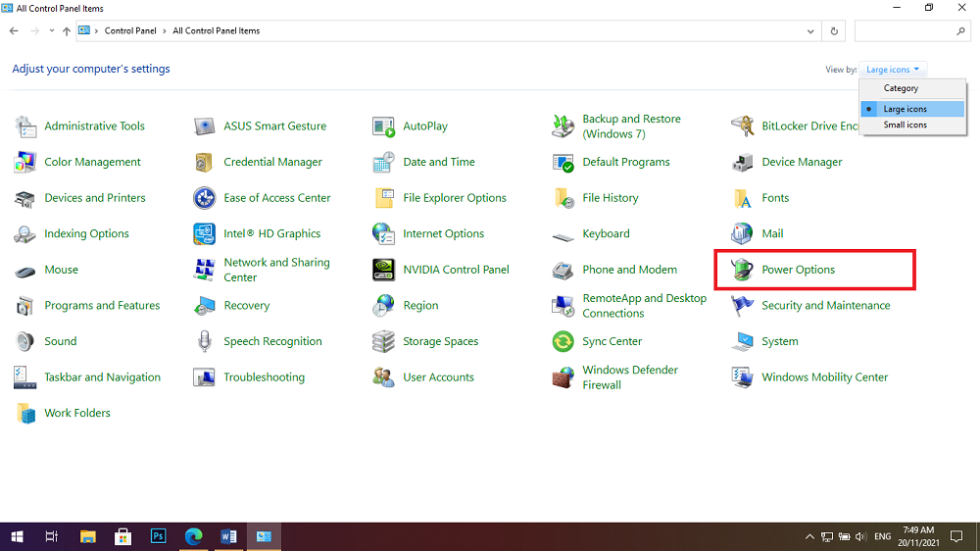Image resolution: width=980 pixels, height=551 pixels.
Task: Open the recent locations dropdown arrow
Action: coord(52,30)
